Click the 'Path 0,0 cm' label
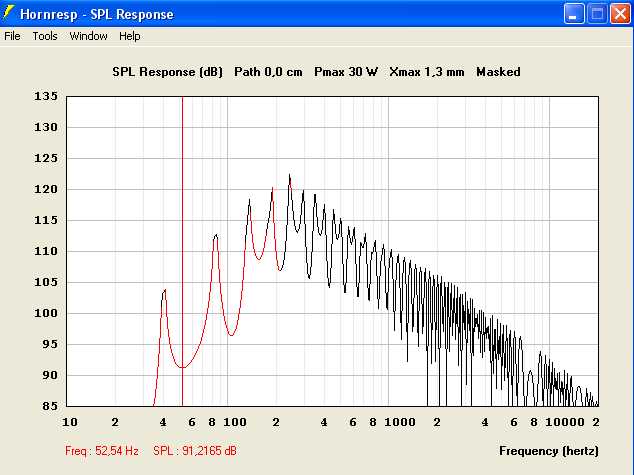The width and height of the screenshot is (634, 475). coord(268,72)
